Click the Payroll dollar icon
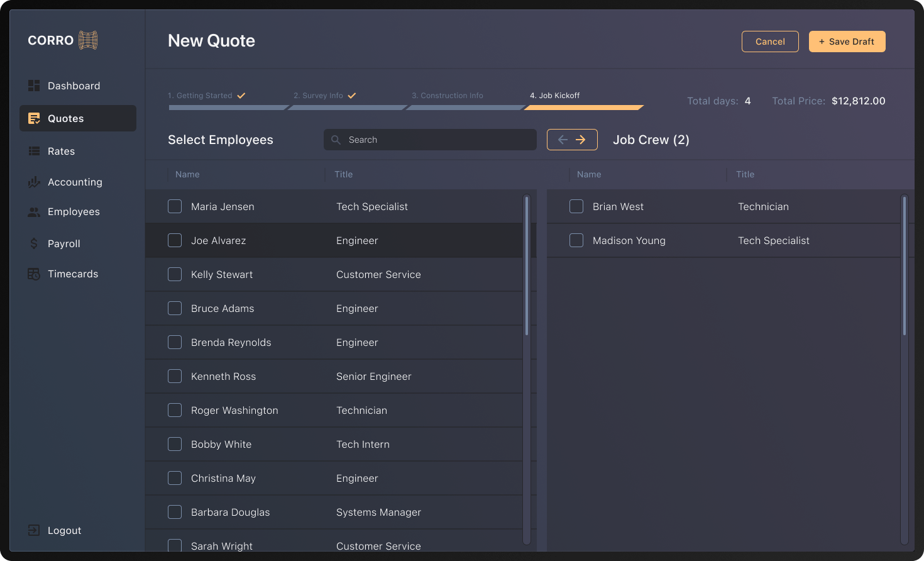Screen dimensions: 924x561 coord(34,243)
